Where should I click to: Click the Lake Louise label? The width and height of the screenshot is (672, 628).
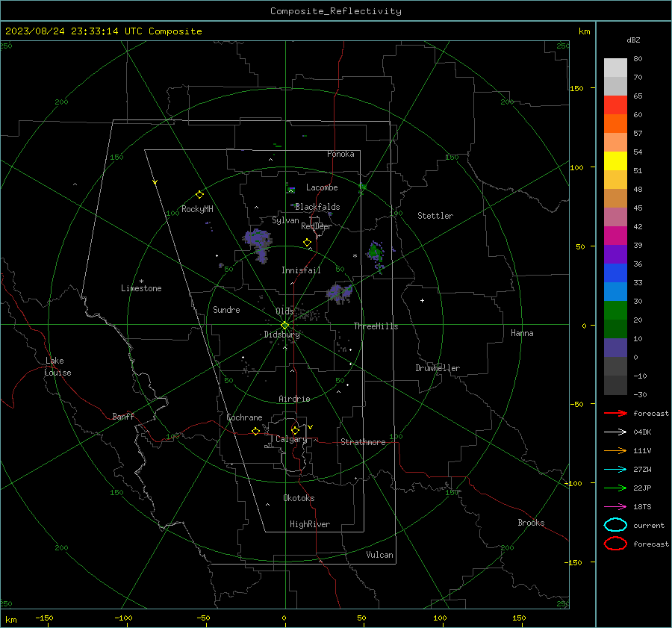(x=57, y=367)
